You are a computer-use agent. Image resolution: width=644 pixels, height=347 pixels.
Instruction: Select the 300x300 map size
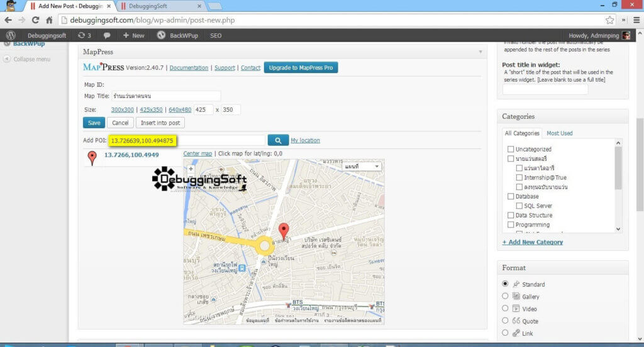point(123,109)
